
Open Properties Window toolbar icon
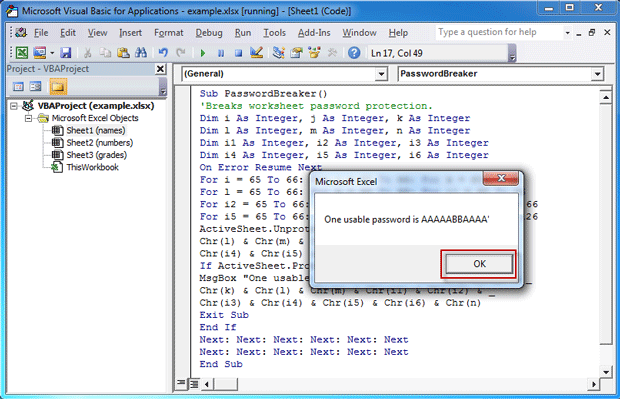(296, 53)
